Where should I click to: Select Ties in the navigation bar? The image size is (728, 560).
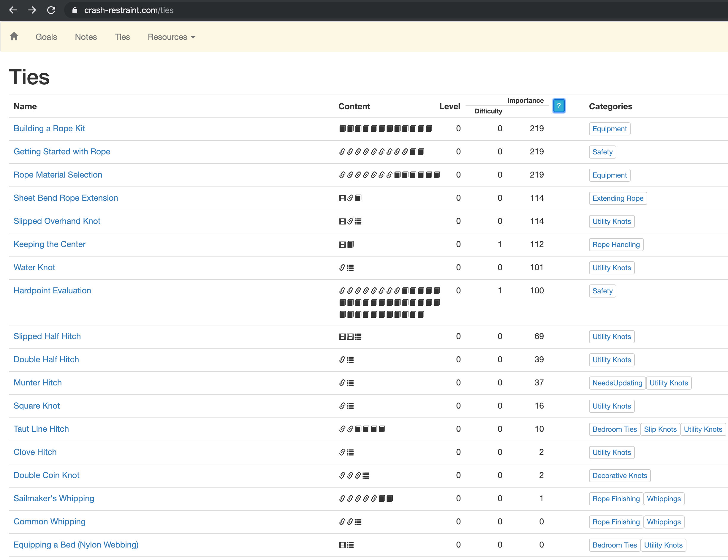click(x=122, y=37)
